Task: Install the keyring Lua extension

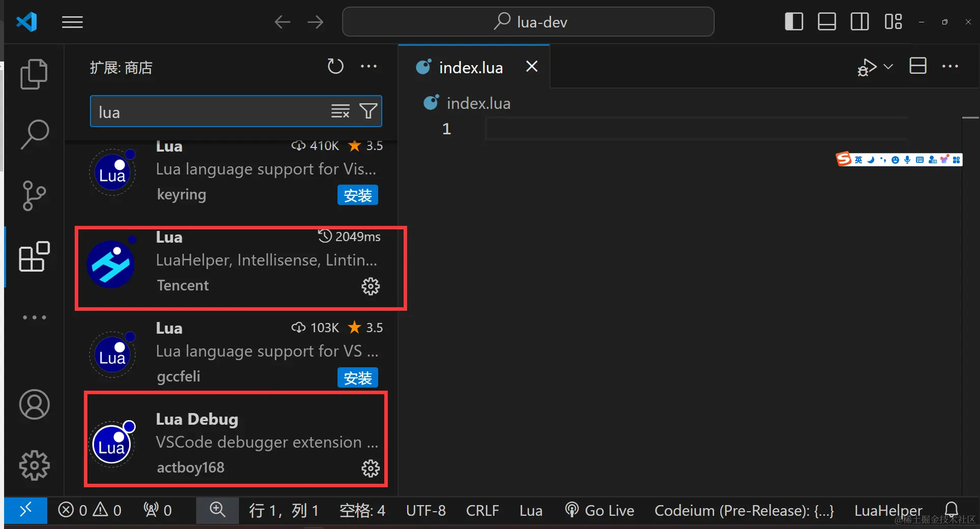Action: (x=357, y=195)
